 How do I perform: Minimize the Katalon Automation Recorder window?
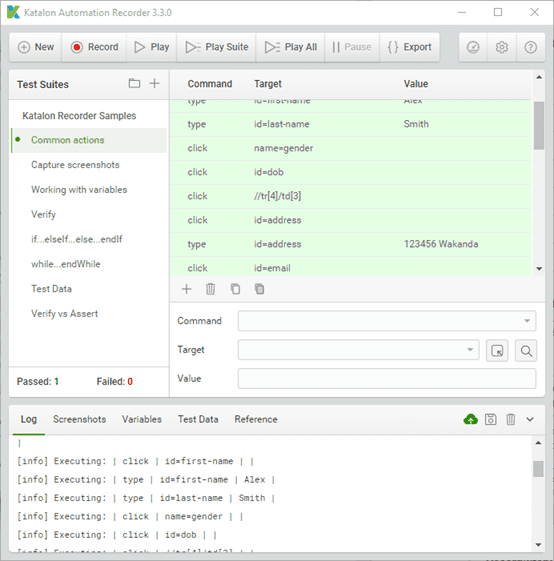coord(462,12)
